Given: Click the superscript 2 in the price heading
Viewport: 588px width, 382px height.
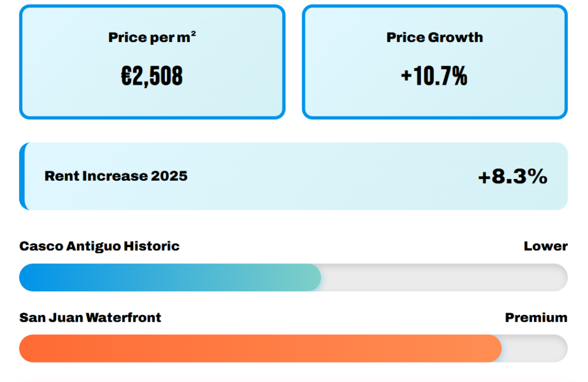Looking at the screenshot, I should tap(194, 34).
